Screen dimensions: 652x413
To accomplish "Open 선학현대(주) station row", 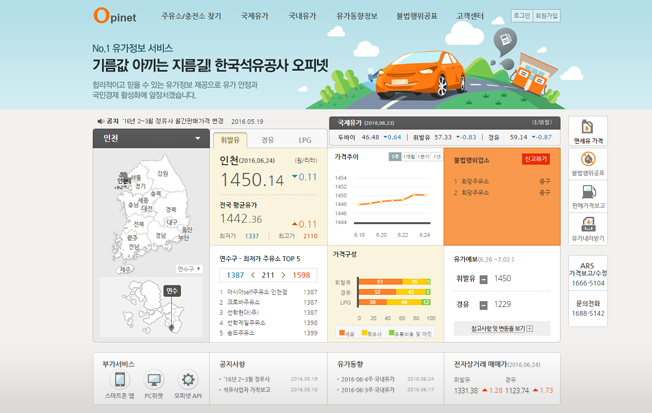I will coord(269,312).
